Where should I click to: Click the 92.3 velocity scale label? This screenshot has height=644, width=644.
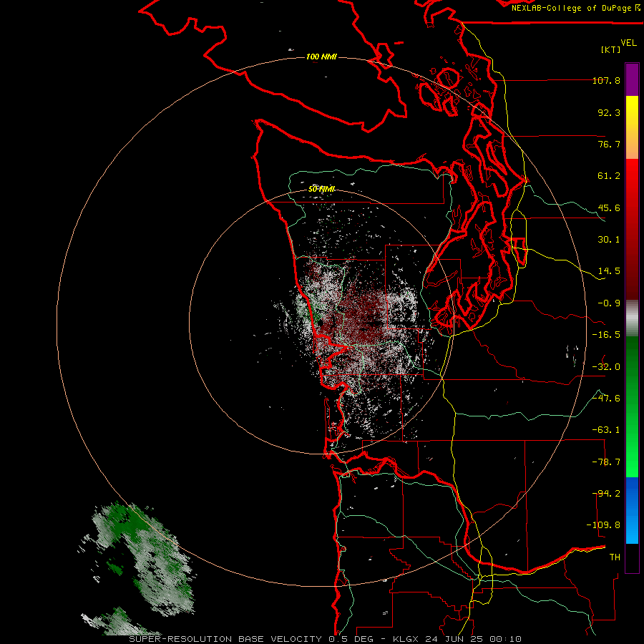click(609, 112)
